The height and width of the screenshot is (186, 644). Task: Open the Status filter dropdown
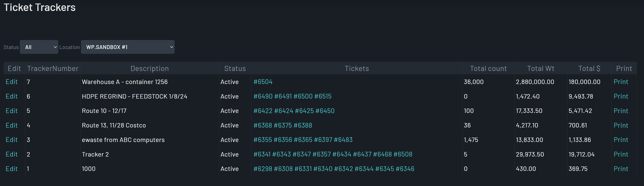tap(39, 47)
